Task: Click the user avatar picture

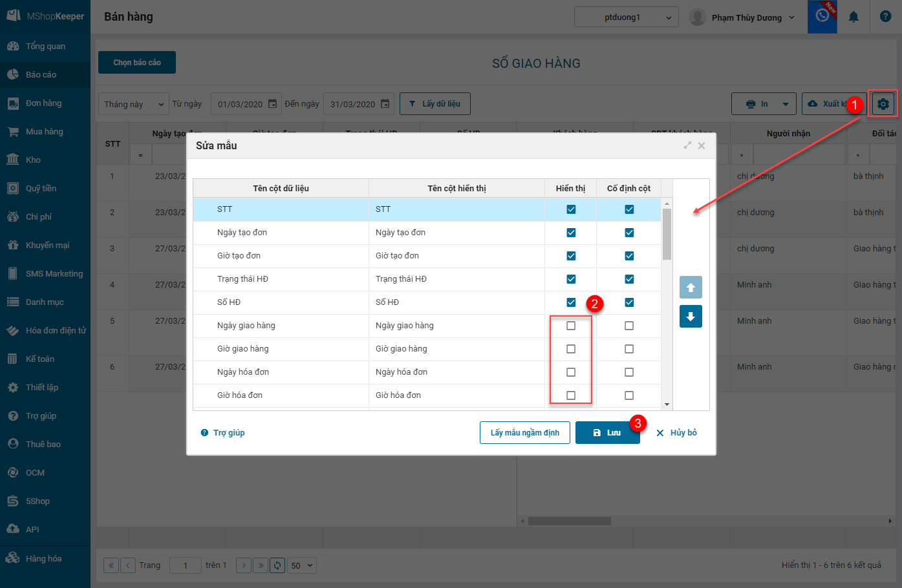Action: (x=698, y=17)
